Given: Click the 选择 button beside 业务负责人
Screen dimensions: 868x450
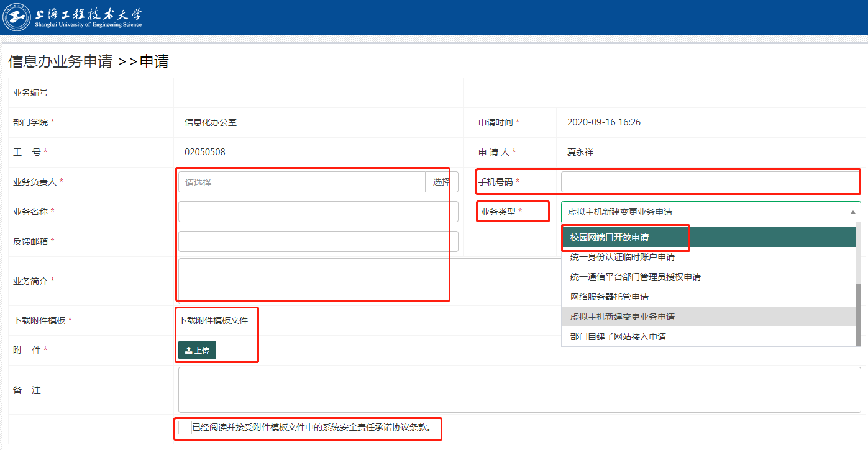Looking at the screenshot, I should (441, 182).
